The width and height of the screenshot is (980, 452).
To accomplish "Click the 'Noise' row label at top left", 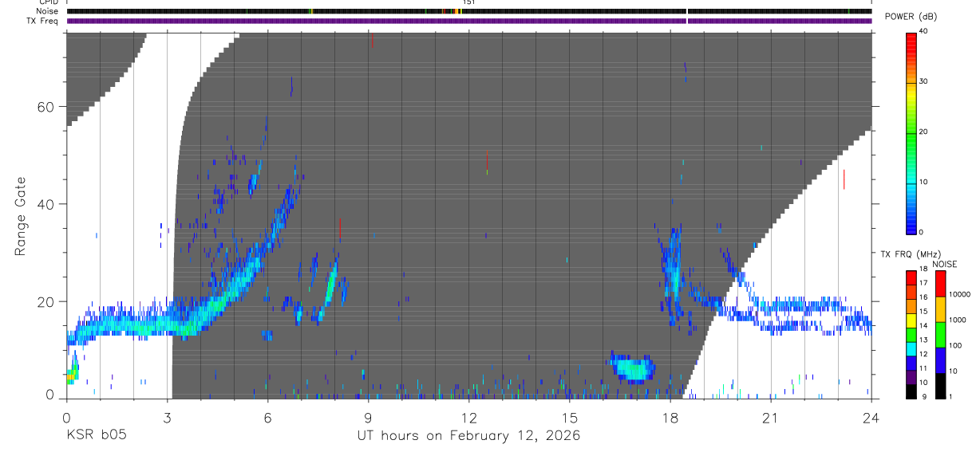I will coord(47,11).
